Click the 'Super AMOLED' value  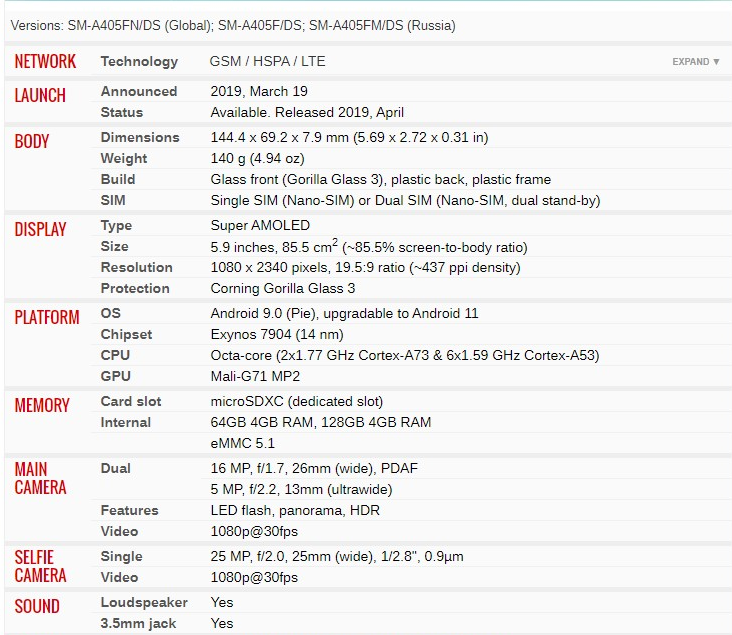coord(260,226)
